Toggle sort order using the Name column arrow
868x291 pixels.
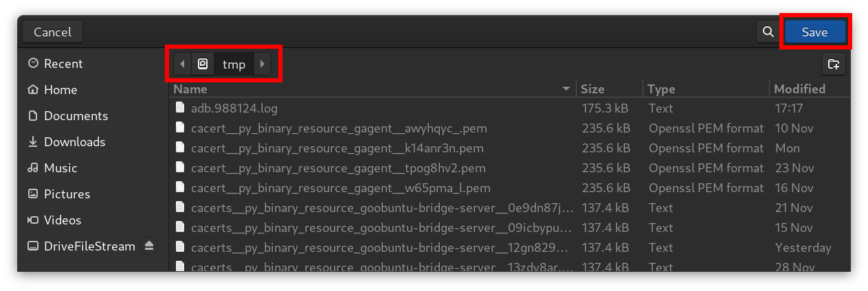pyautogui.click(x=566, y=89)
